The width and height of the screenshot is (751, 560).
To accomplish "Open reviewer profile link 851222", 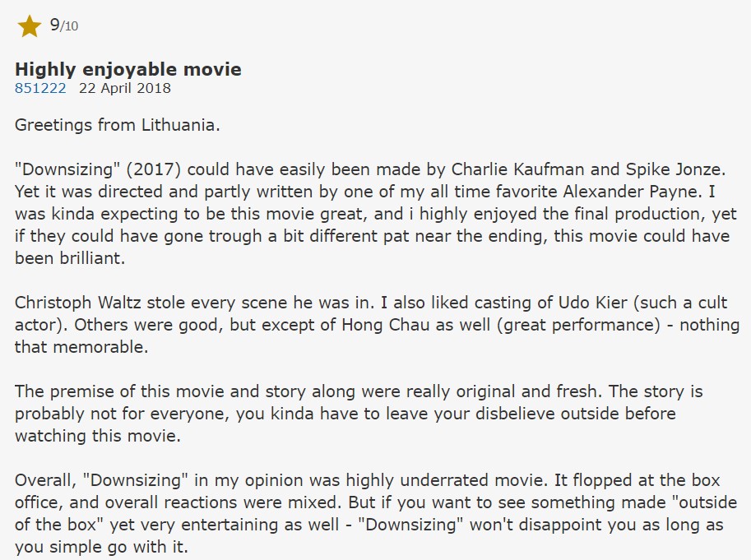I will click(40, 88).
